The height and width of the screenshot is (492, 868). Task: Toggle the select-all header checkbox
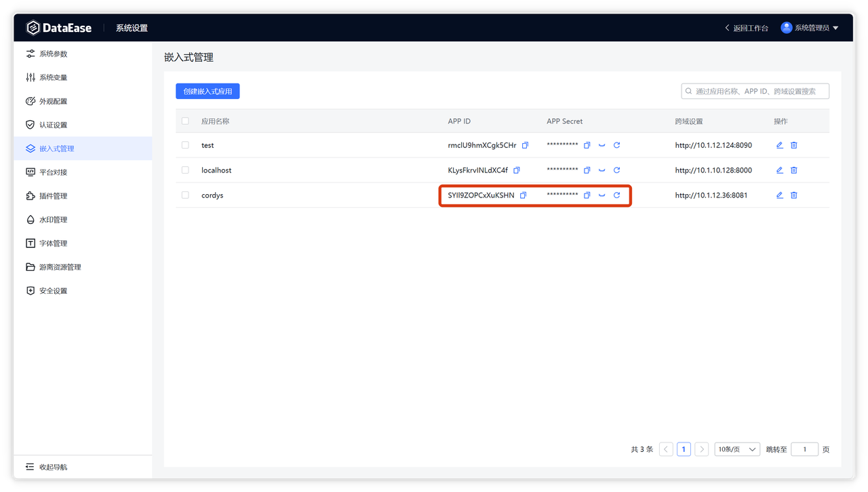(x=185, y=121)
